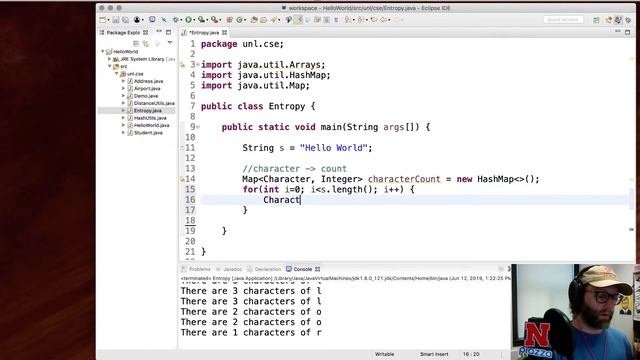Open the Run configurations dropdown arrow
Screen dimensions: 640x360
pyautogui.click(x=193, y=20)
